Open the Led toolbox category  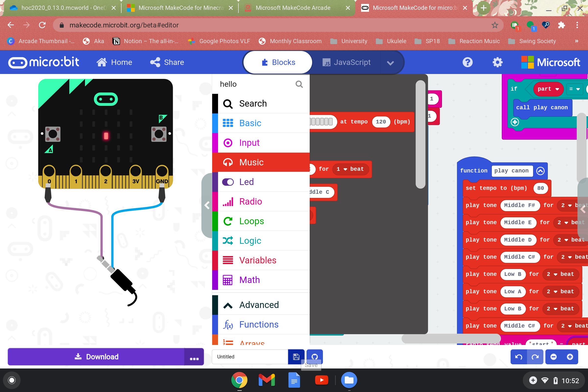261,182
